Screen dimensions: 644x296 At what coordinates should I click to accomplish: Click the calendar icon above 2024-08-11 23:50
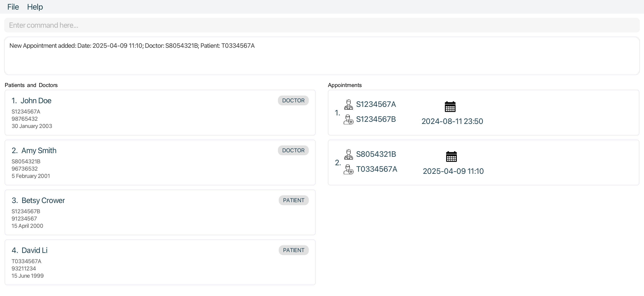click(450, 107)
